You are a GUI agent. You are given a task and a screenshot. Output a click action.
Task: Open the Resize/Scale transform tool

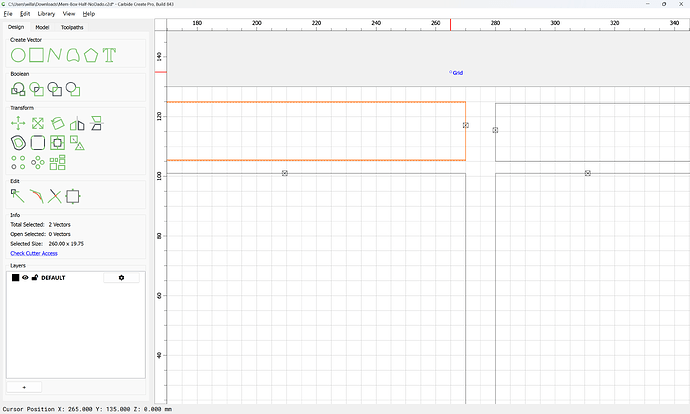click(x=38, y=123)
